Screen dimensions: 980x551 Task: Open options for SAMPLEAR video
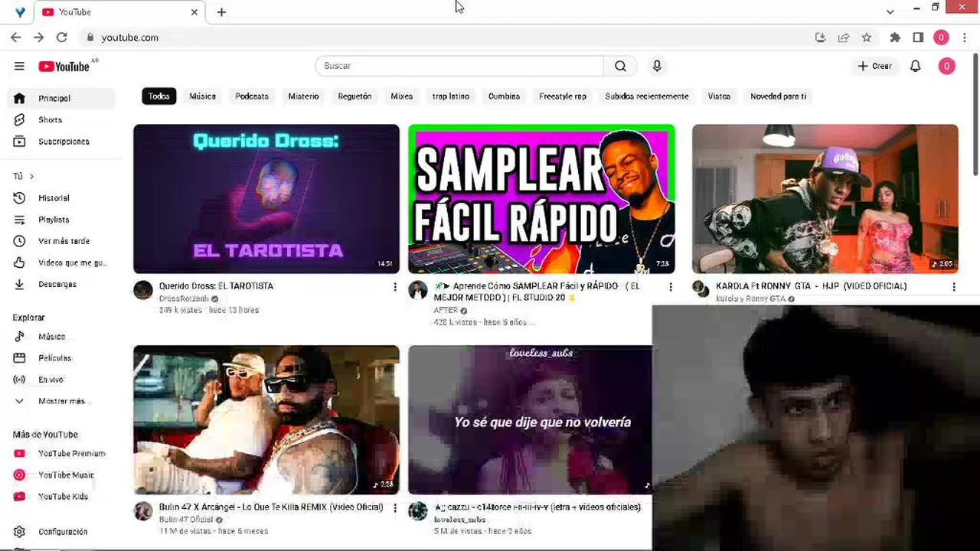coord(671,287)
